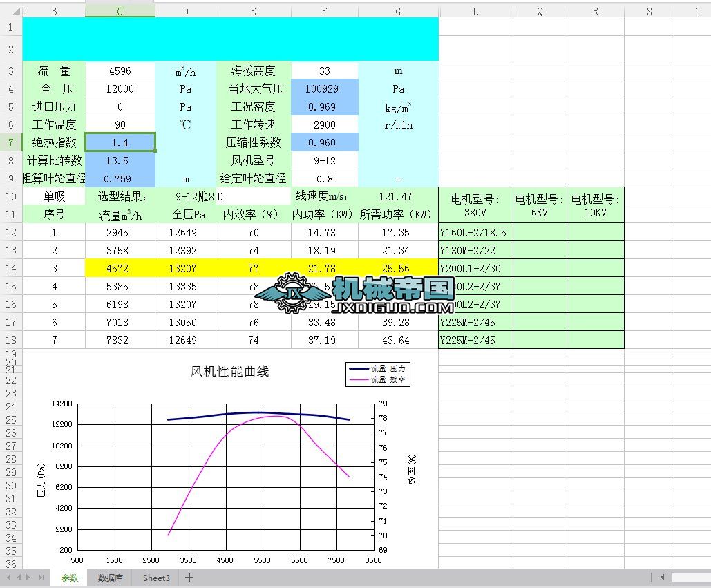Click highlighted flow cell 4572
The height and width of the screenshot is (588, 711).
(120, 268)
